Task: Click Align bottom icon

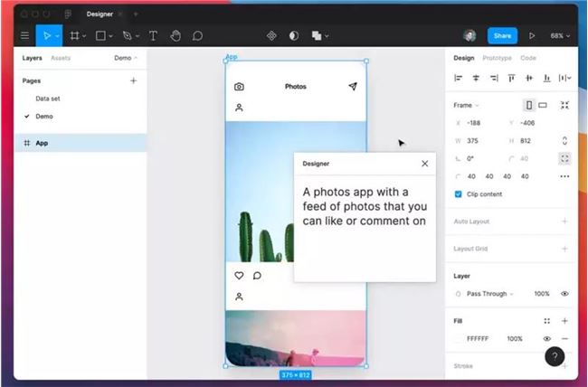Action: (547, 78)
